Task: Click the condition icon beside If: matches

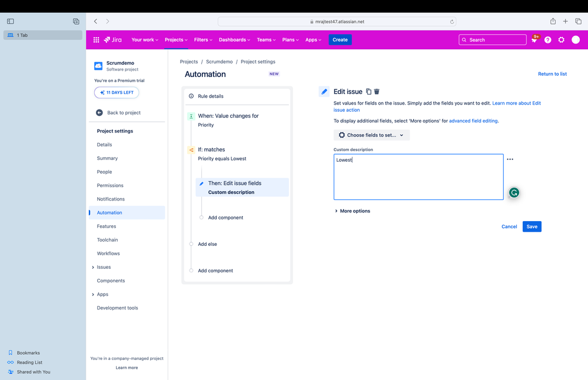Action: click(x=191, y=150)
